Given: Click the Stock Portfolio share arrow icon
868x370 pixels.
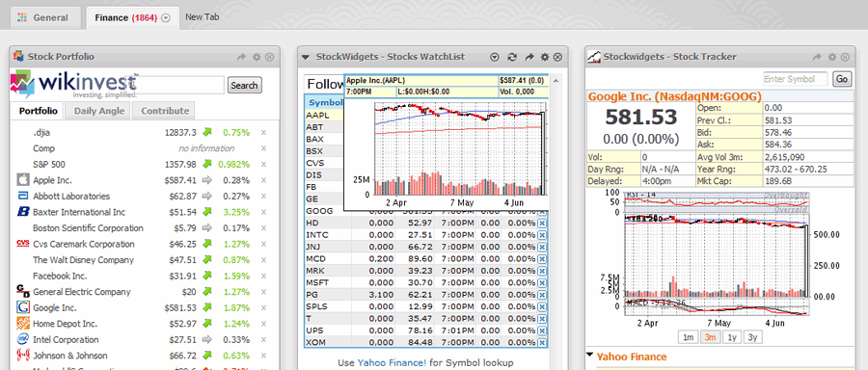Looking at the screenshot, I should click(241, 57).
